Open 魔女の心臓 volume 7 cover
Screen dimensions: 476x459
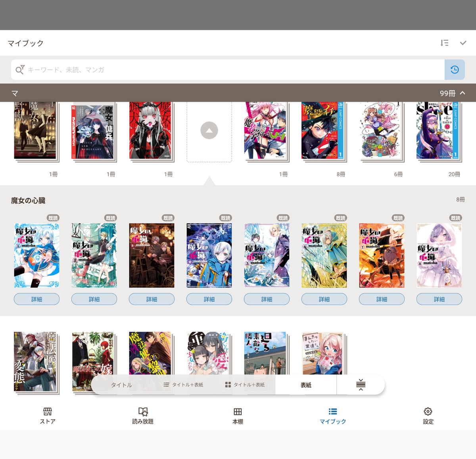tap(382, 255)
